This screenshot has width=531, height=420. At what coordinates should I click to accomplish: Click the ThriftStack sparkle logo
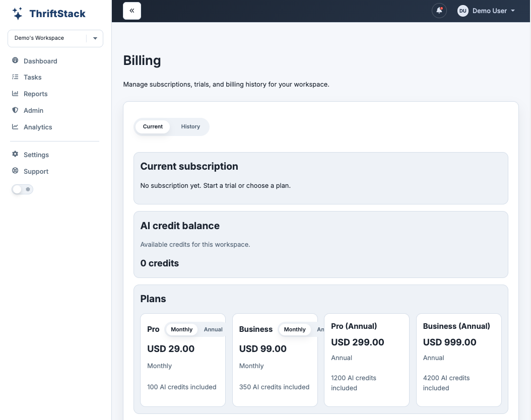[x=17, y=14]
